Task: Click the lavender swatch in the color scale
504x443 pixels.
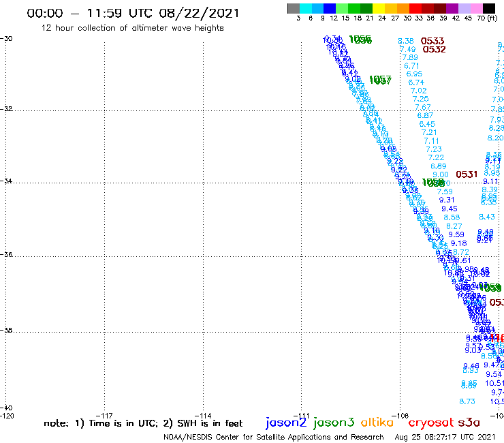Action: coord(464,8)
